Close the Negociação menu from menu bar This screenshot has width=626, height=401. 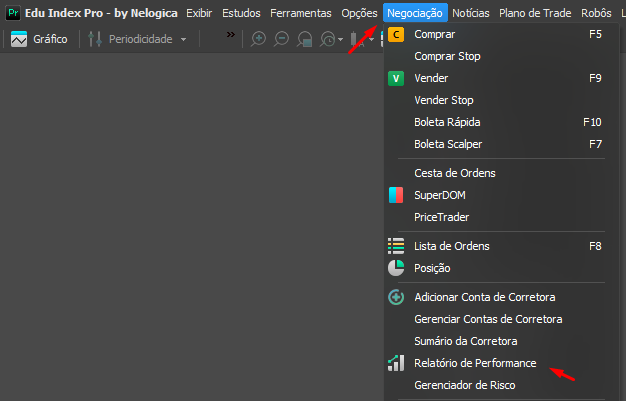tap(415, 13)
